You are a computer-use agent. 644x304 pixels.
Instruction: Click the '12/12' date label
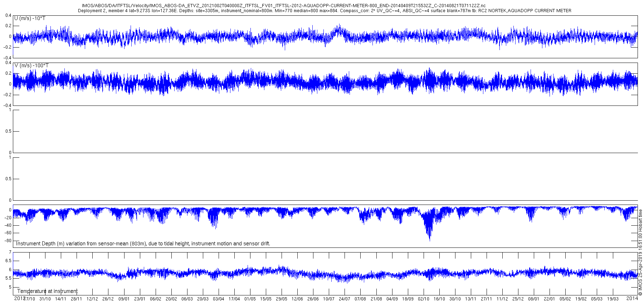point(92,299)
